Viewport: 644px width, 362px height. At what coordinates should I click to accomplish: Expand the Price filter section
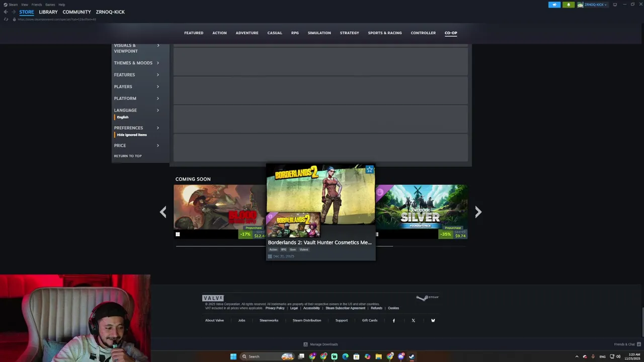point(136,145)
